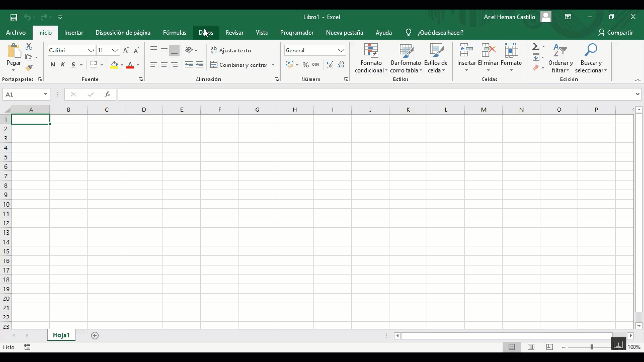Expand the Name Box dropdown arrow
Image resolution: width=644 pixels, height=362 pixels.
point(45,95)
